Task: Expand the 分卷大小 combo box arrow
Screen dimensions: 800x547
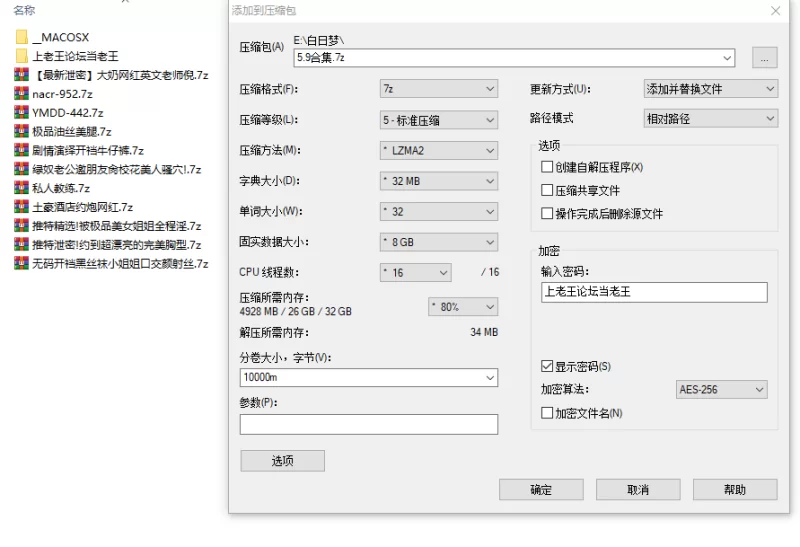Action: pyautogui.click(x=490, y=378)
